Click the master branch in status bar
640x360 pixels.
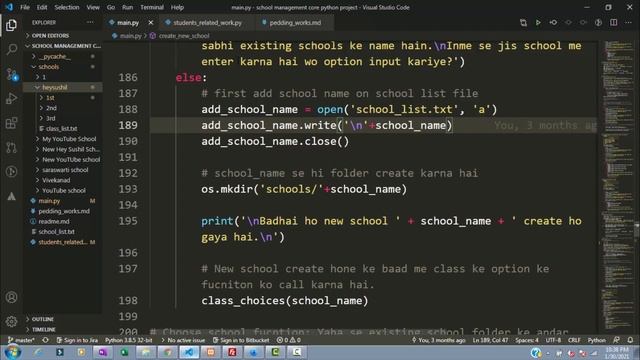21,340
